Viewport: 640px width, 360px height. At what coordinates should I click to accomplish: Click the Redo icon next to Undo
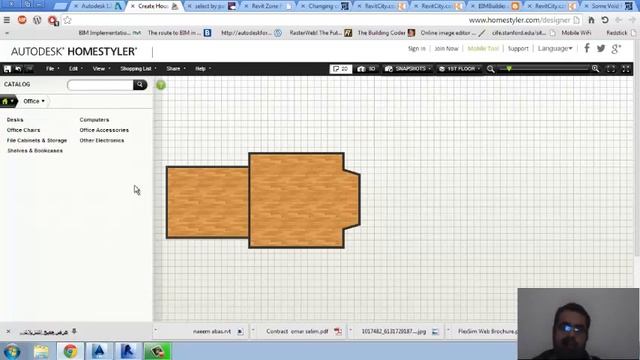point(29,69)
